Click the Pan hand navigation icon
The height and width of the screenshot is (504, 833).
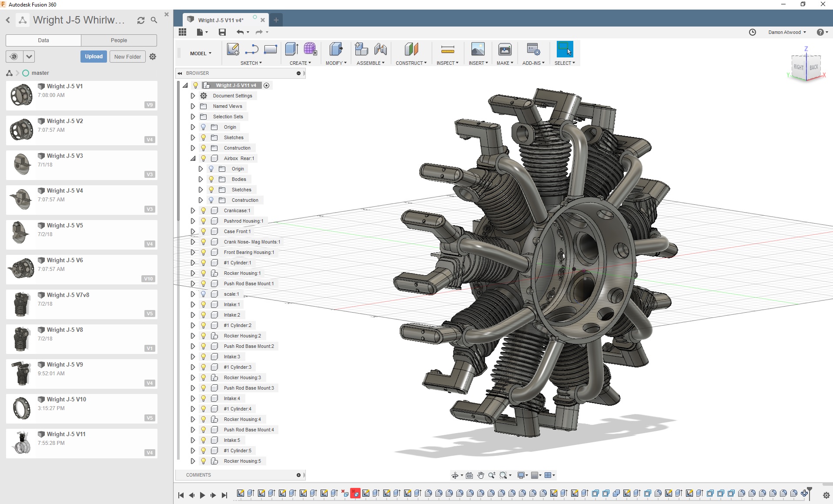pos(481,475)
